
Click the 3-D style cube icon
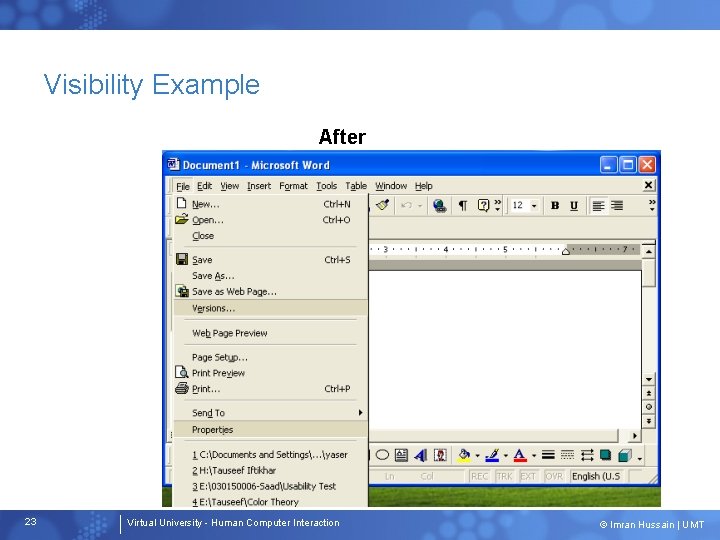click(625, 455)
